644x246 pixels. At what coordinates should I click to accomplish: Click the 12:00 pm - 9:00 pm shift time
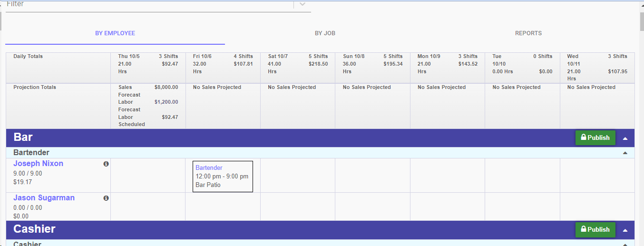(222, 176)
